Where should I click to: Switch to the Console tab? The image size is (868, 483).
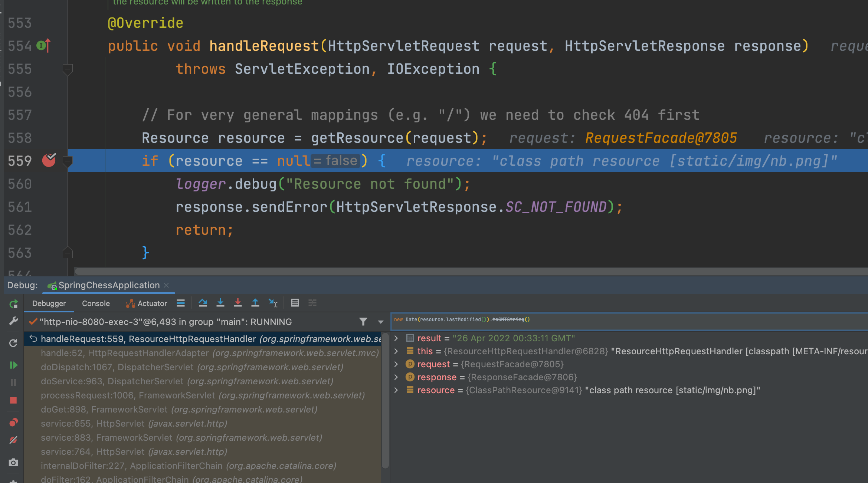96,303
